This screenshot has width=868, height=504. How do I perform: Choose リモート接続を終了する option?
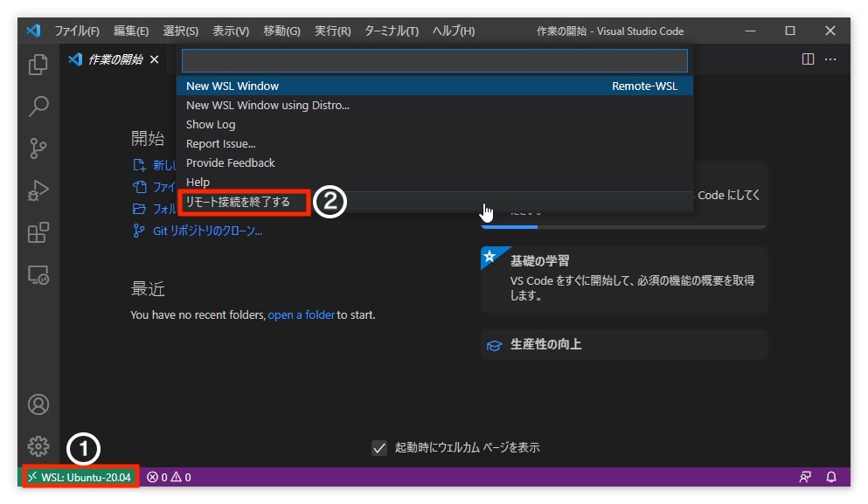[434, 202]
